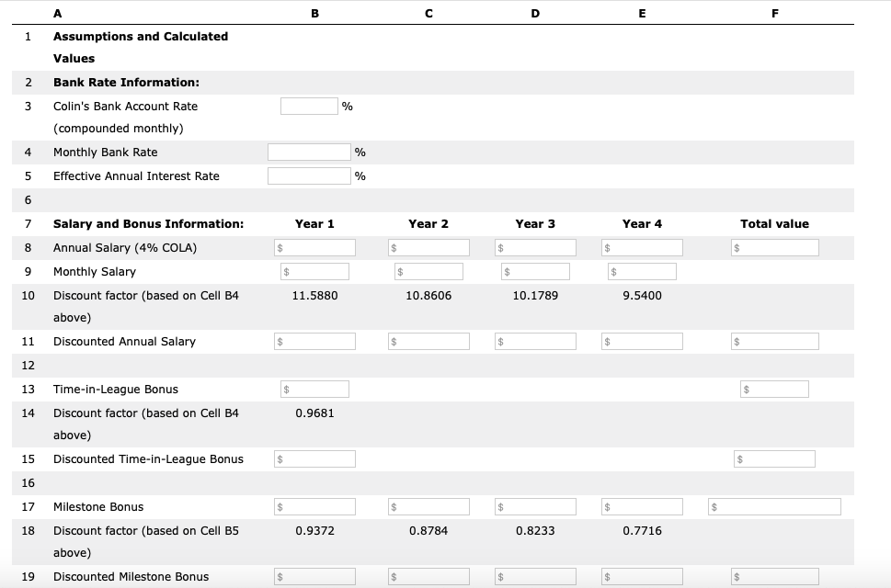Viewport: 891px width, 588px height.
Task: Click Discounted Milestone Bonus Year 1 field
Action: pos(314,577)
